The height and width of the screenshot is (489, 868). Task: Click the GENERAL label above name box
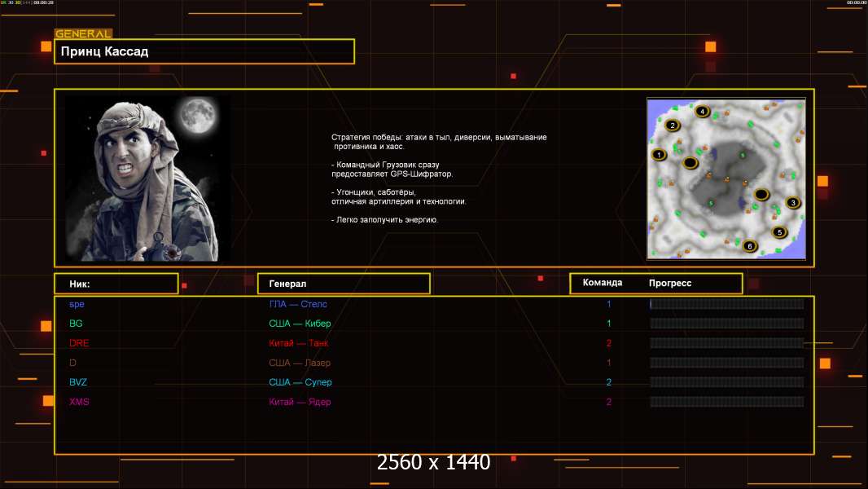point(83,34)
